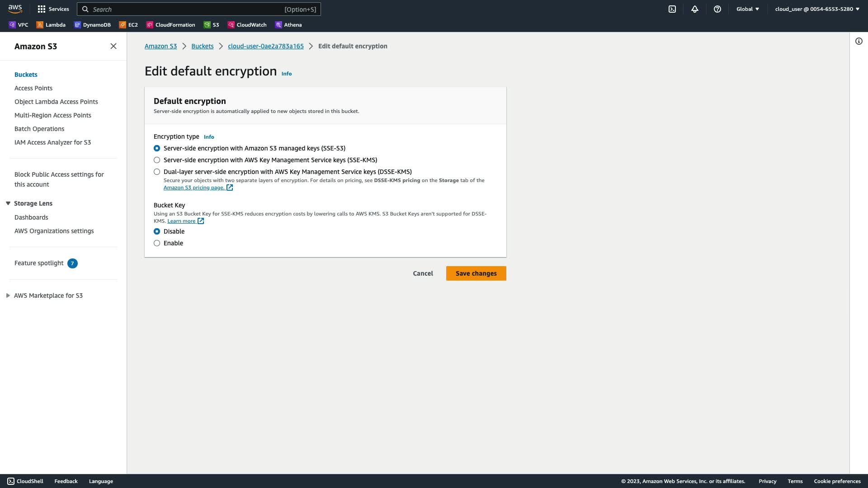Image resolution: width=868 pixels, height=488 pixels.
Task: Open the notifications bell icon
Action: tap(695, 9)
